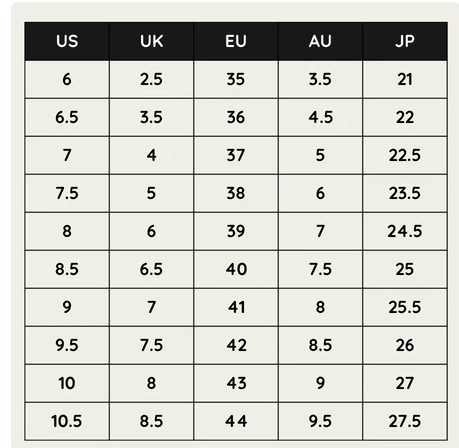Click the UK column header
The height and width of the screenshot is (448, 459).
151,41
